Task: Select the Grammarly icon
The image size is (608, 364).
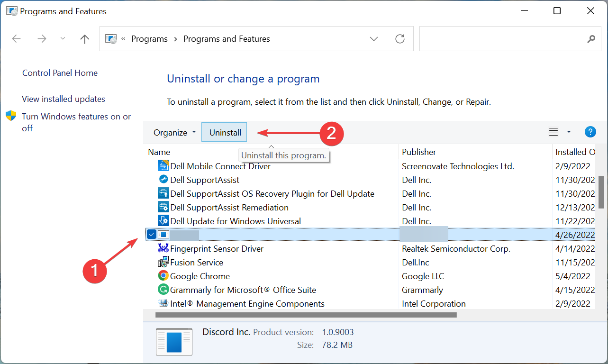Action: coord(163,290)
